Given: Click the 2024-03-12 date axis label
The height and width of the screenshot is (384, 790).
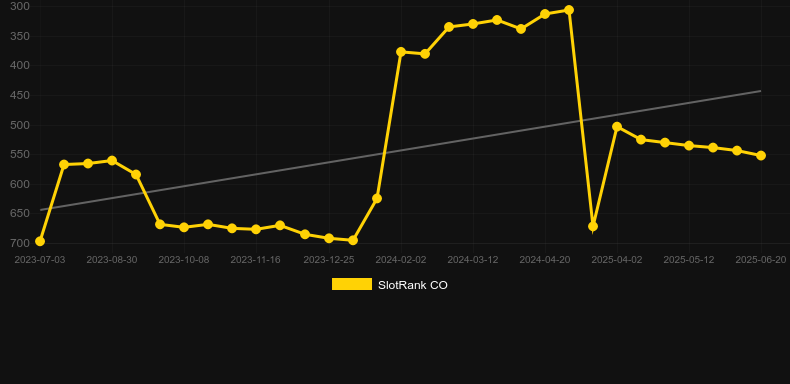Looking at the screenshot, I should [x=473, y=260].
